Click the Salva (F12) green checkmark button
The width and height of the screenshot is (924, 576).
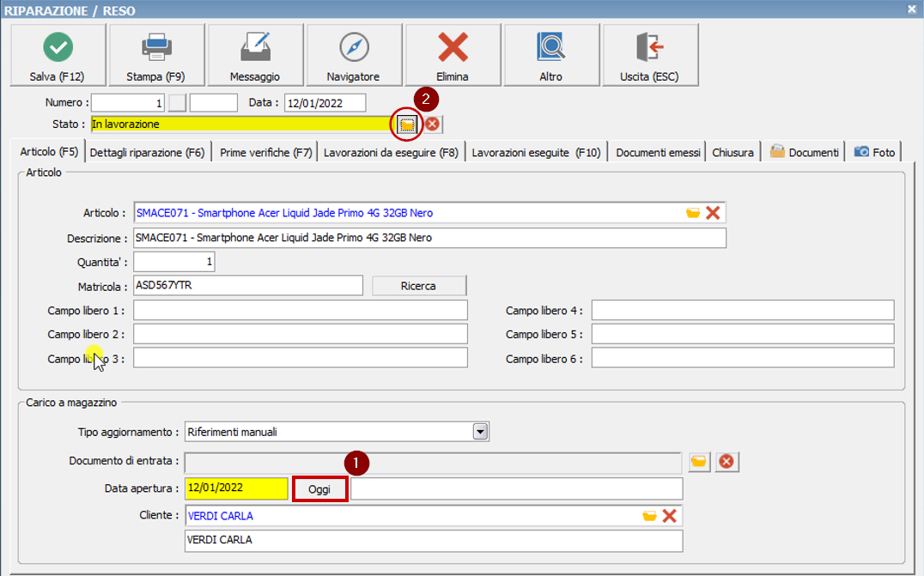point(58,56)
